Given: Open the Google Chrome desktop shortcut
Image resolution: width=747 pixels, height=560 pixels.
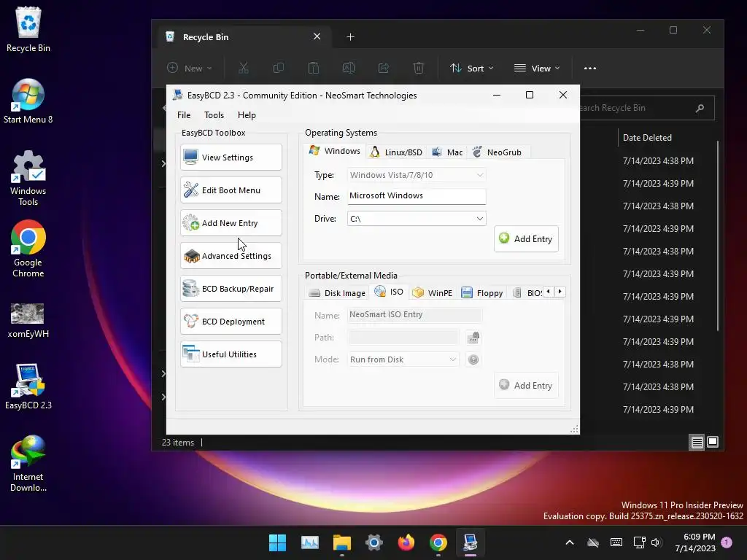Looking at the screenshot, I should click(28, 249).
